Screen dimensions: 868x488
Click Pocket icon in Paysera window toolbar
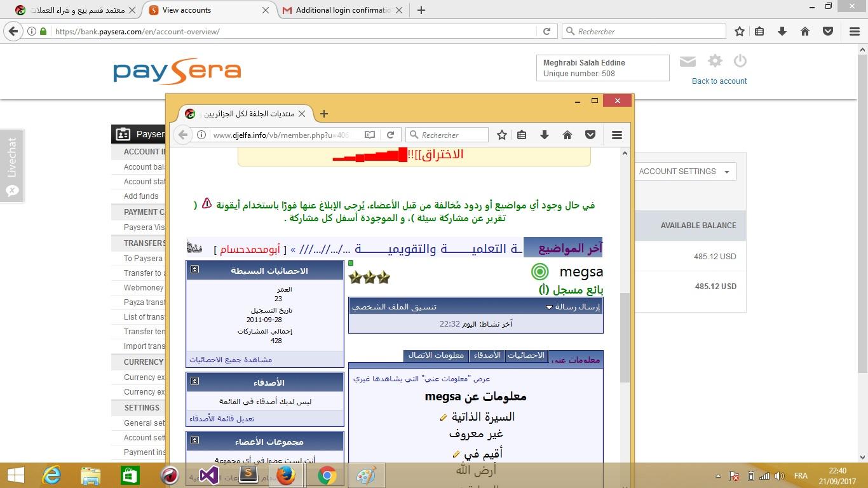(828, 31)
